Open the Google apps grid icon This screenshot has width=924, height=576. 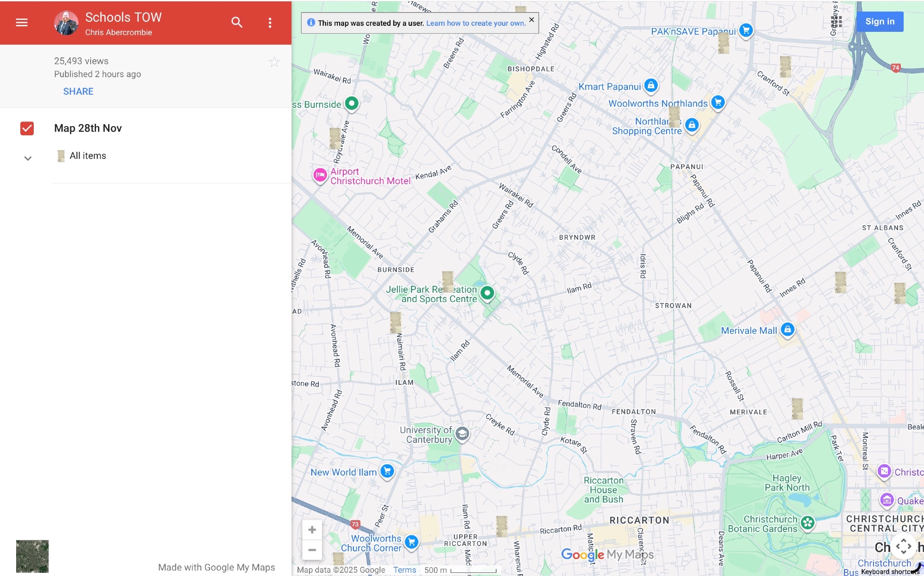[x=836, y=22]
